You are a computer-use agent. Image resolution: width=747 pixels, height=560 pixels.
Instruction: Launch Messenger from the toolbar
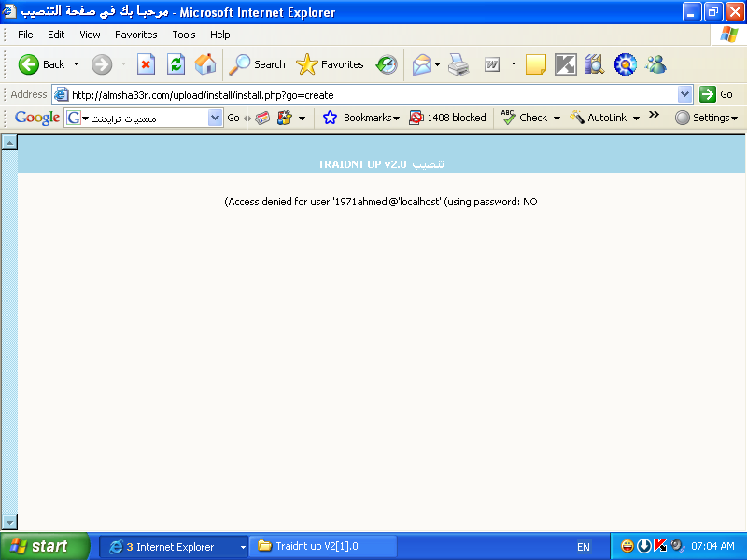[655, 64]
